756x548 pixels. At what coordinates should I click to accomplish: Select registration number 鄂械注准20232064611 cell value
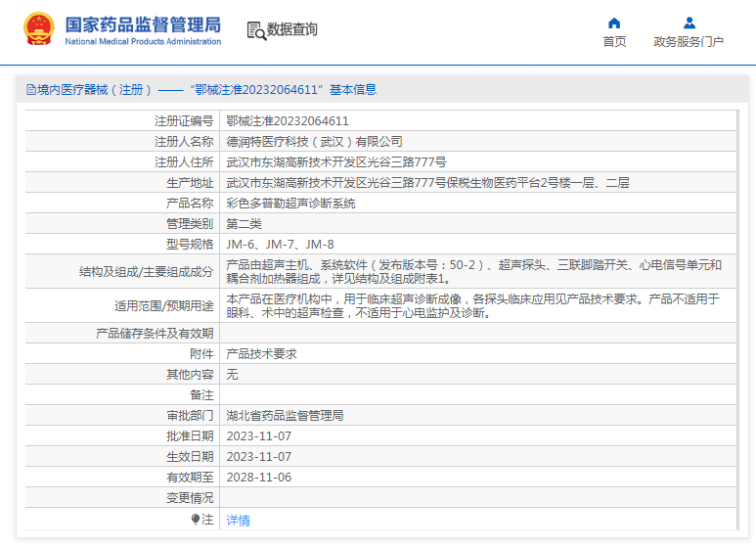pos(288,121)
